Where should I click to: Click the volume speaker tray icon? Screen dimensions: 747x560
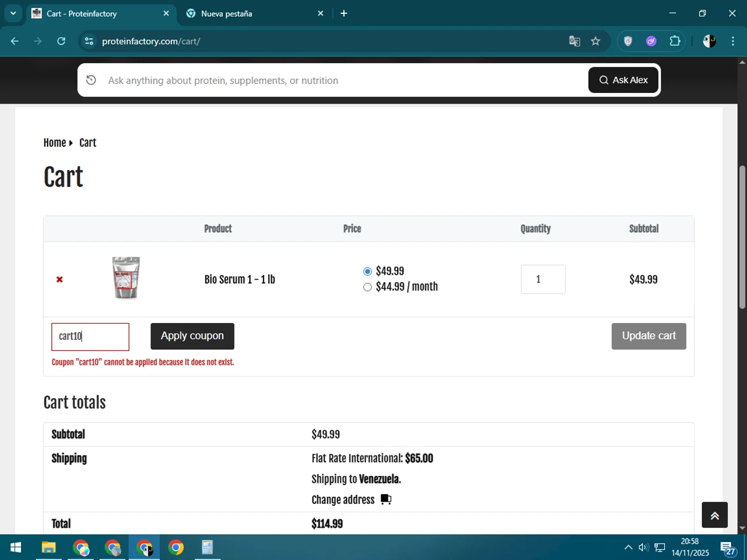(x=644, y=548)
